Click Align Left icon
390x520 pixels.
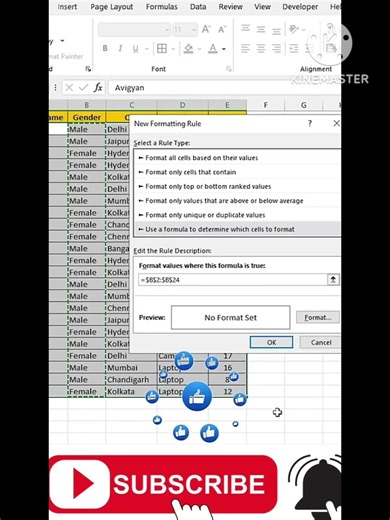pos(246,49)
